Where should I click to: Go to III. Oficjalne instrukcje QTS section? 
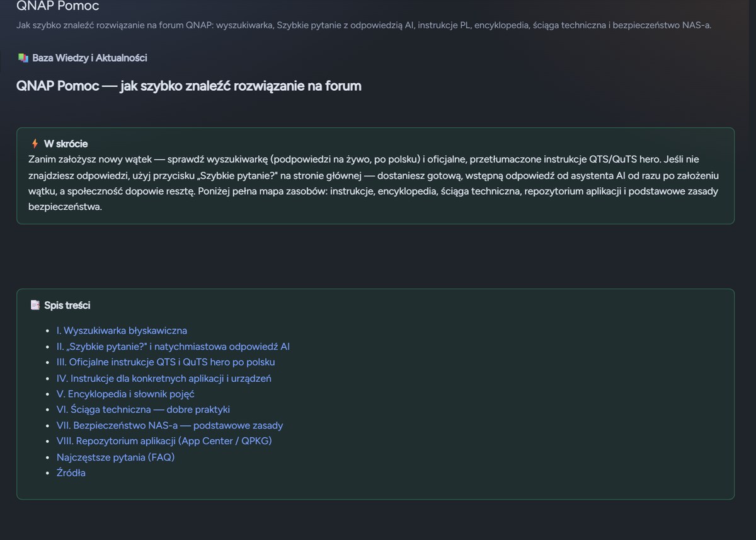(x=166, y=362)
